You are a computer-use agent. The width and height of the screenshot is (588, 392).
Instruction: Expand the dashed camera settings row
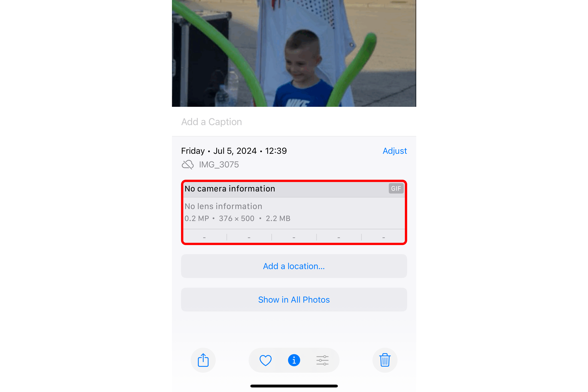click(294, 237)
